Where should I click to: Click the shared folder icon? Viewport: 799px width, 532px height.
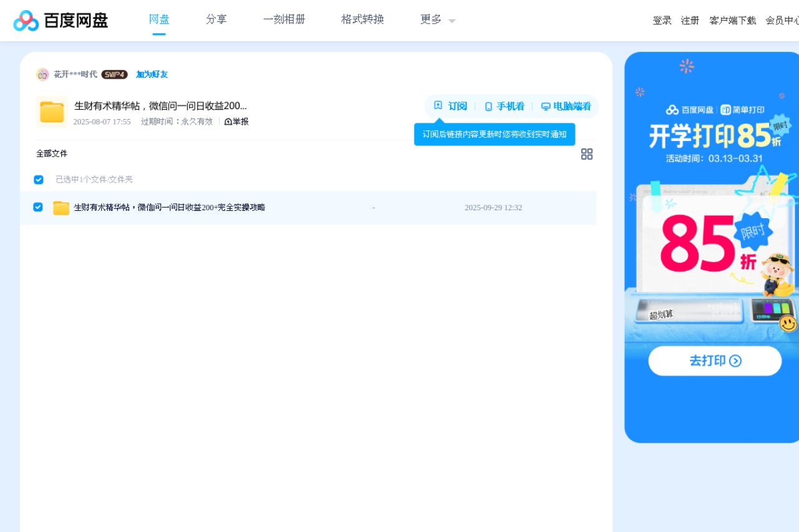pos(52,112)
